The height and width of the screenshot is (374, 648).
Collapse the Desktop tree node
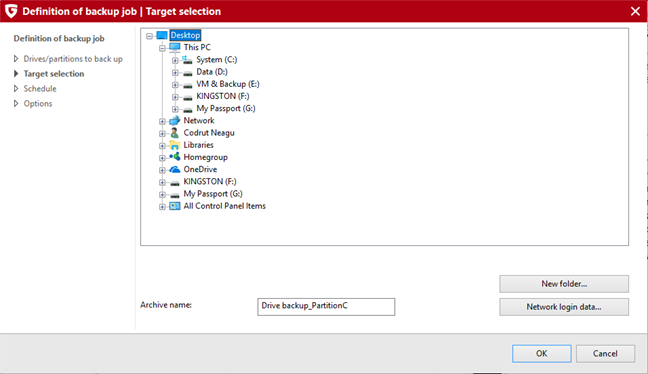pos(150,36)
